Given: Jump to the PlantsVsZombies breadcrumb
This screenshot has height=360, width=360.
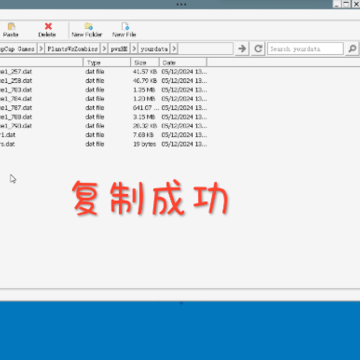Looking at the screenshot, I should pos(72,49).
